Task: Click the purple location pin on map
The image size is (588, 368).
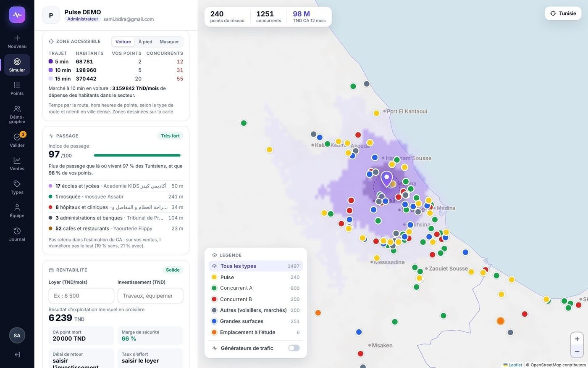Action: [x=387, y=179]
